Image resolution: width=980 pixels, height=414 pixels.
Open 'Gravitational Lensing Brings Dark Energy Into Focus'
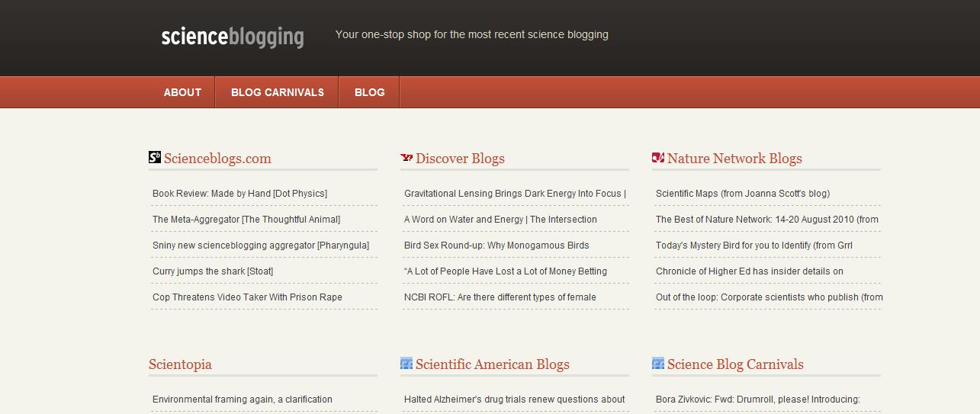515,194
